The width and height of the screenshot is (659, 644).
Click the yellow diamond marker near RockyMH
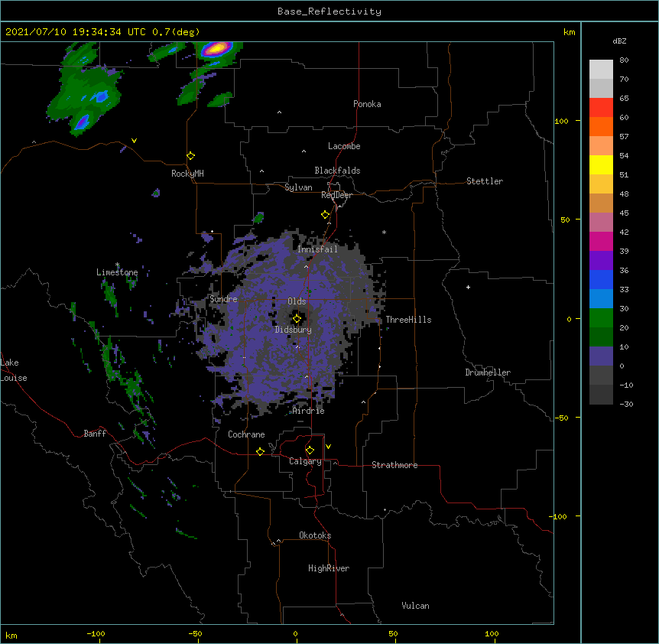pos(191,156)
